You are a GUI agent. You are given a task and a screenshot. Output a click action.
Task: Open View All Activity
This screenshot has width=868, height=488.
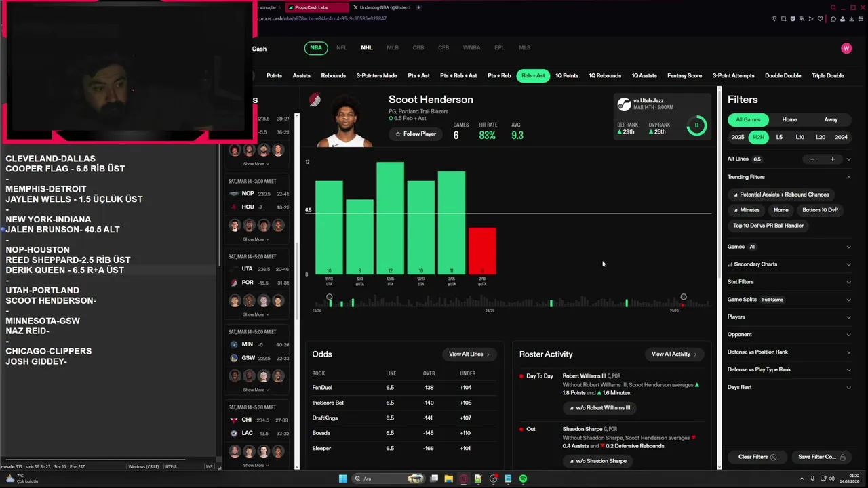pos(674,354)
